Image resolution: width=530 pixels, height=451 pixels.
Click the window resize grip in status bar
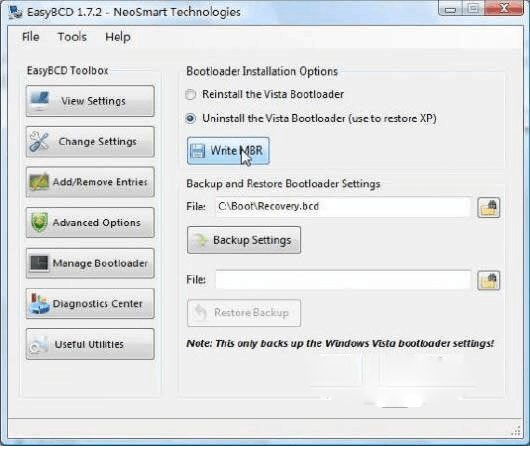(x=516, y=431)
